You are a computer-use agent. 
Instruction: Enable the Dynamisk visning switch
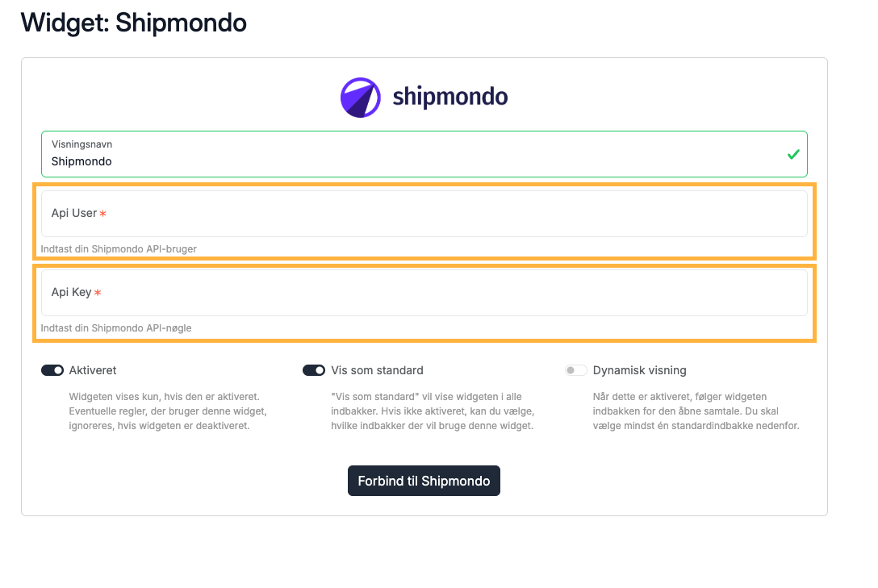tap(575, 370)
